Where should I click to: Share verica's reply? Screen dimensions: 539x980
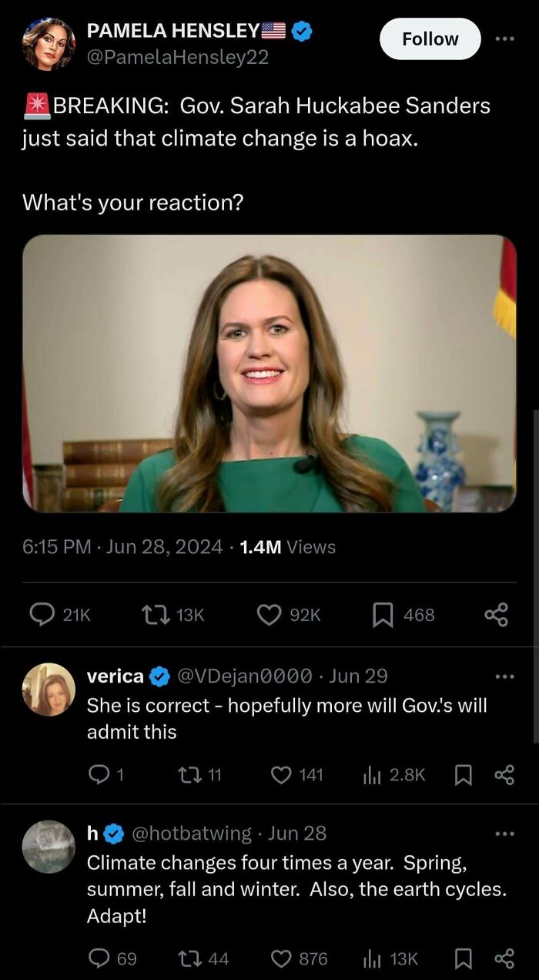[504, 774]
